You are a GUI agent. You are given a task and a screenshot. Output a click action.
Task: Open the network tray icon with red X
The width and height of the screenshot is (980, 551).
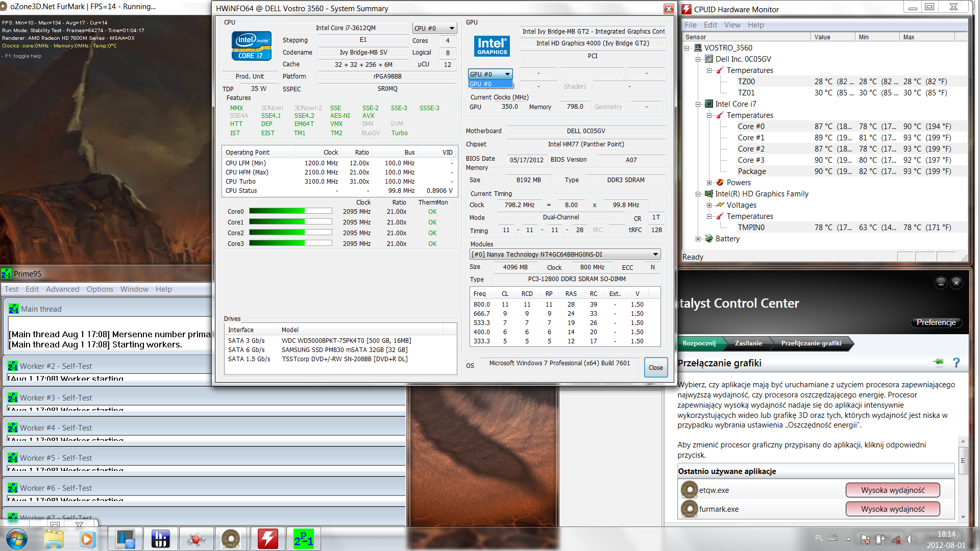[x=896, y=539]
